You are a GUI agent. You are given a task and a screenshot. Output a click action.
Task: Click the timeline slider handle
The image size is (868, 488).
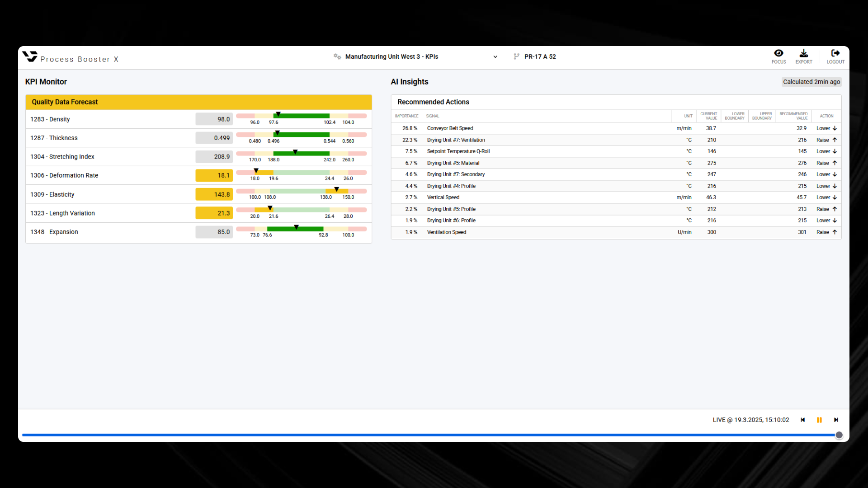click(839, 435)
